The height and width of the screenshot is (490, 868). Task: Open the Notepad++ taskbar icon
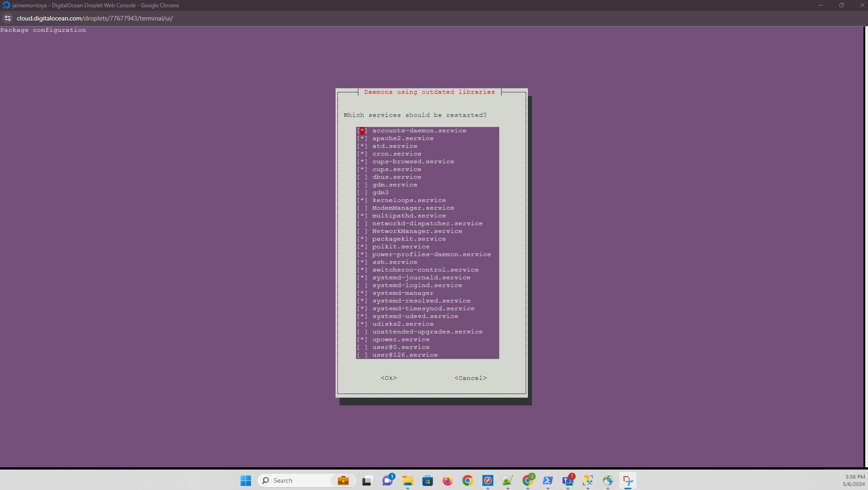click(507, 480)
